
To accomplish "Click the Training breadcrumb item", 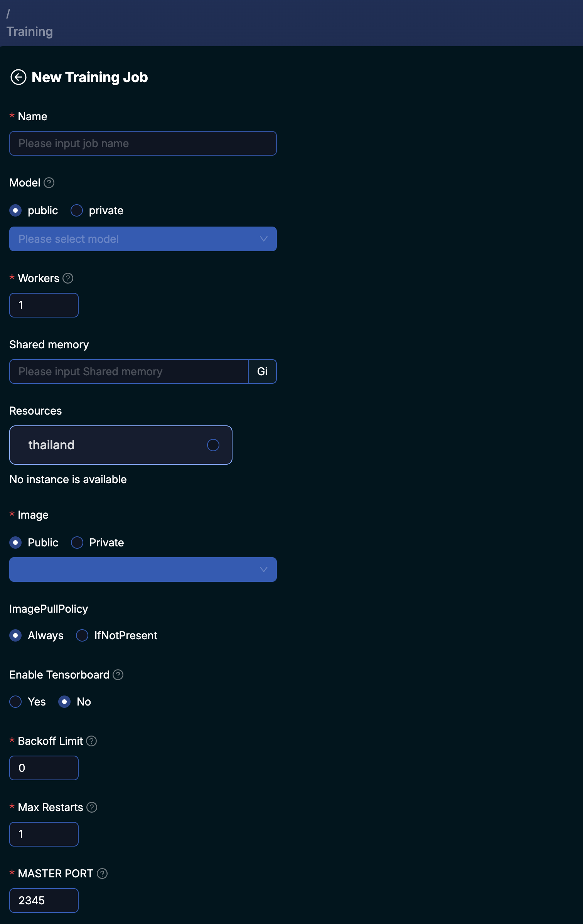I will pyautogui.click(x=30, y=31).
